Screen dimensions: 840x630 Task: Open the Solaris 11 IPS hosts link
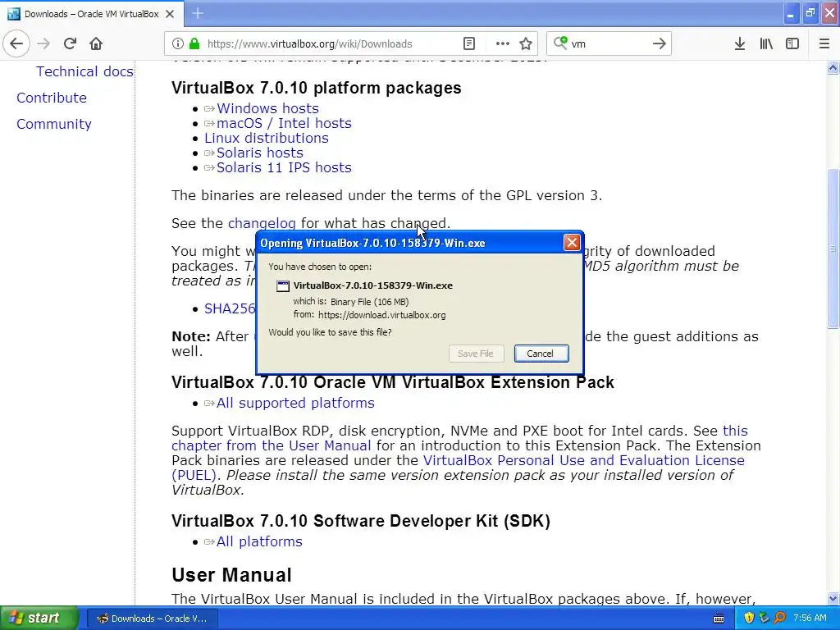point(284,167)
